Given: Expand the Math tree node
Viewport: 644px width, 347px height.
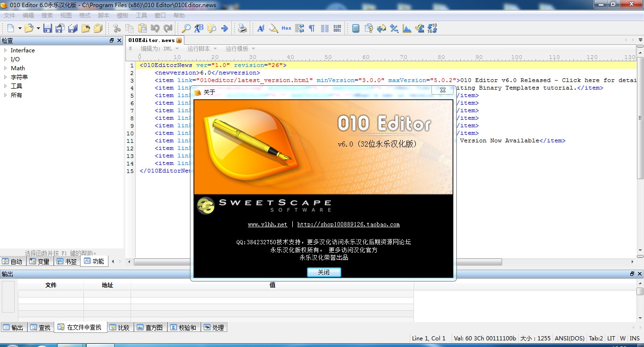Looking at the screenshot, I should [6, 68].
